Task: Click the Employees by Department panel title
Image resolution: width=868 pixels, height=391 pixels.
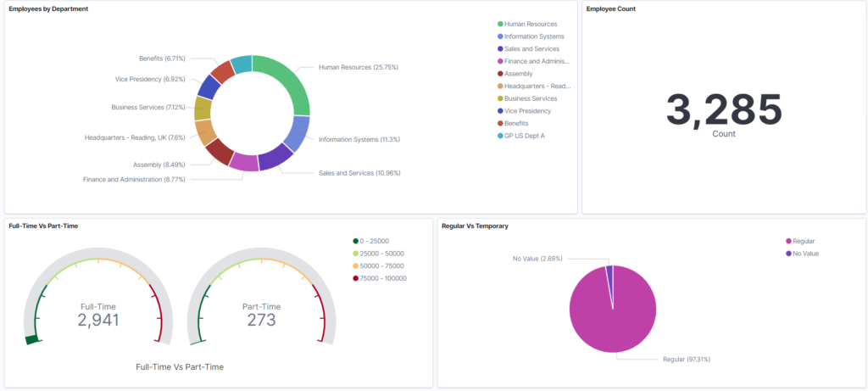Action: pyautogui.click(x=48, y=8)
